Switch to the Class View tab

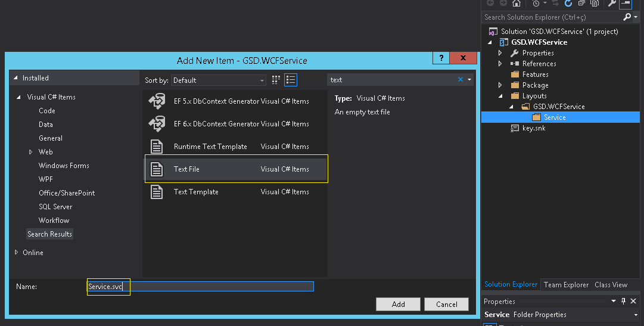coord(611,285)
